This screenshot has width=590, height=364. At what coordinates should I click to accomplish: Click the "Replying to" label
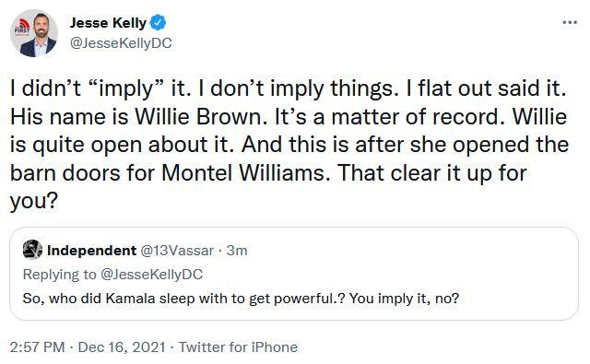pyautogui.click(x=59, y=275)
